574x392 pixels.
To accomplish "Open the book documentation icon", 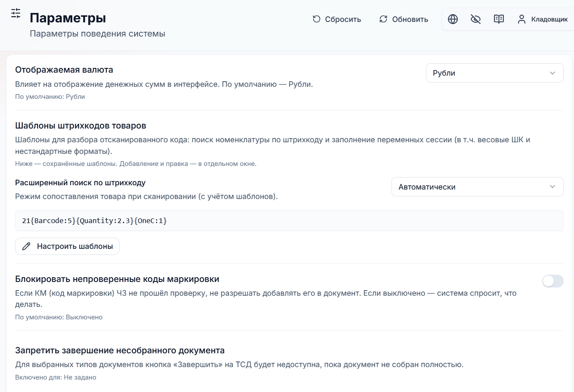I will 499,19.
